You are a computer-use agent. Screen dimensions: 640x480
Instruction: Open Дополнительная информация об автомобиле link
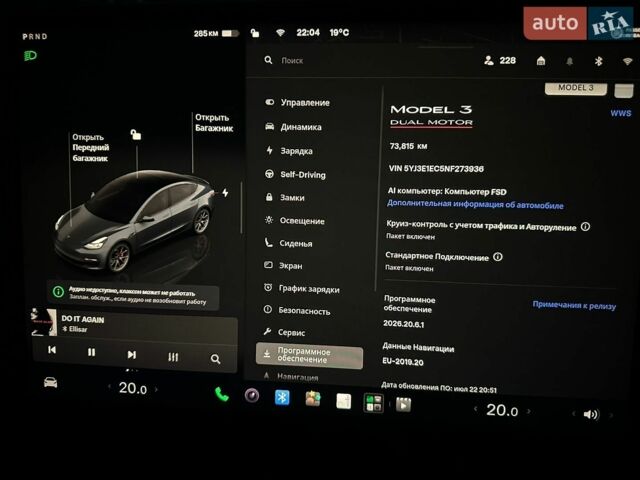[475, 204]
